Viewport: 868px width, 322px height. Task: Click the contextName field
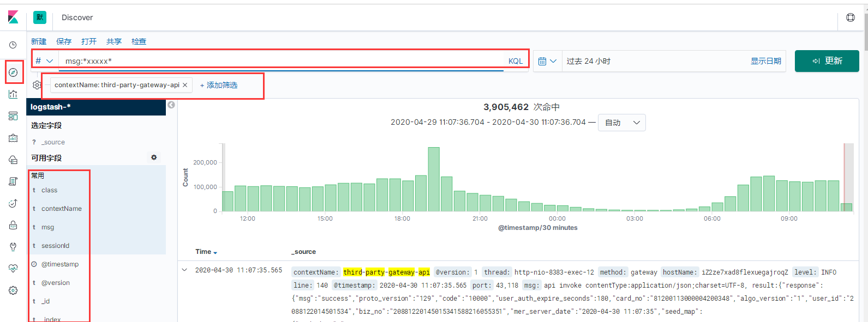pyautogui.click(x=62, y=209)
